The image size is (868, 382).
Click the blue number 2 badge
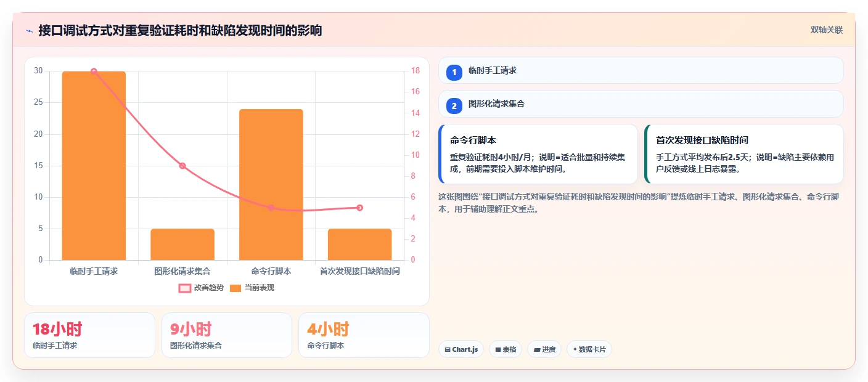[454, 106]
